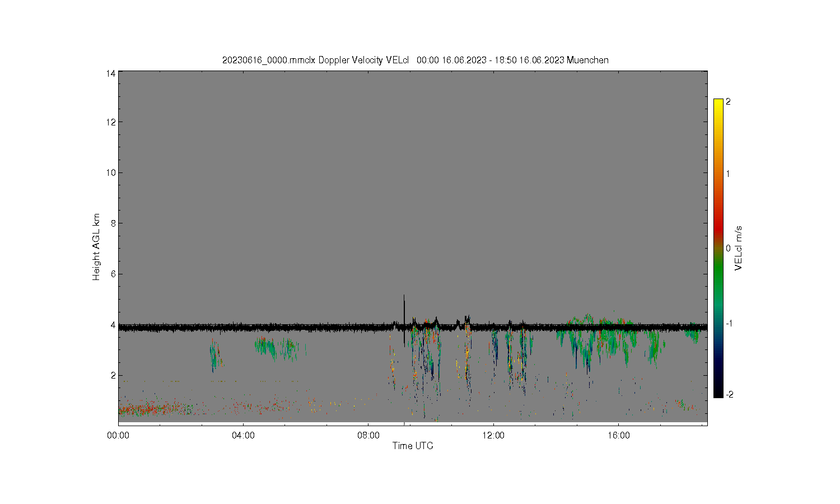The width and height of the screenshot is (840, 504).
Task: Click the 04:00 time tick label
Action: point(243,435)
